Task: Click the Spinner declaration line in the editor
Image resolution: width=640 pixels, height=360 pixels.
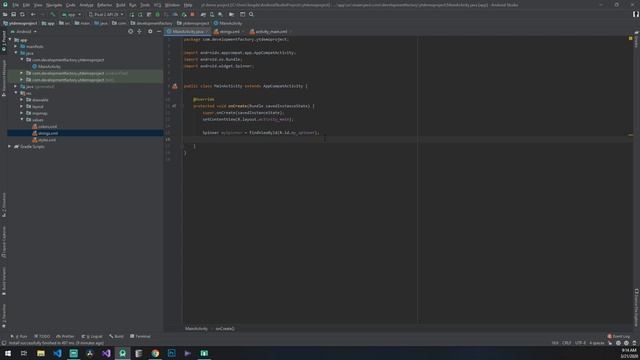Action: click(261, 133)
